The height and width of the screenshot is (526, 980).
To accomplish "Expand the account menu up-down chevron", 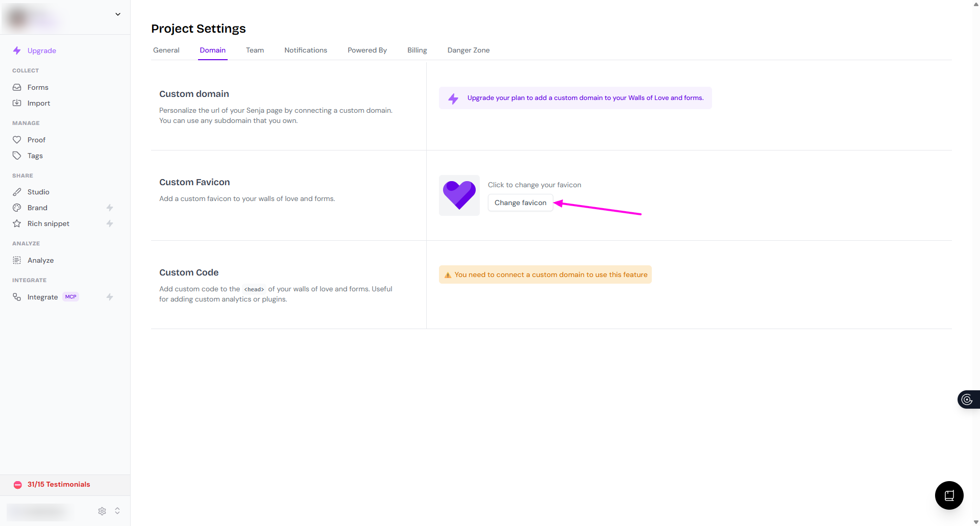I will [117, 511].
